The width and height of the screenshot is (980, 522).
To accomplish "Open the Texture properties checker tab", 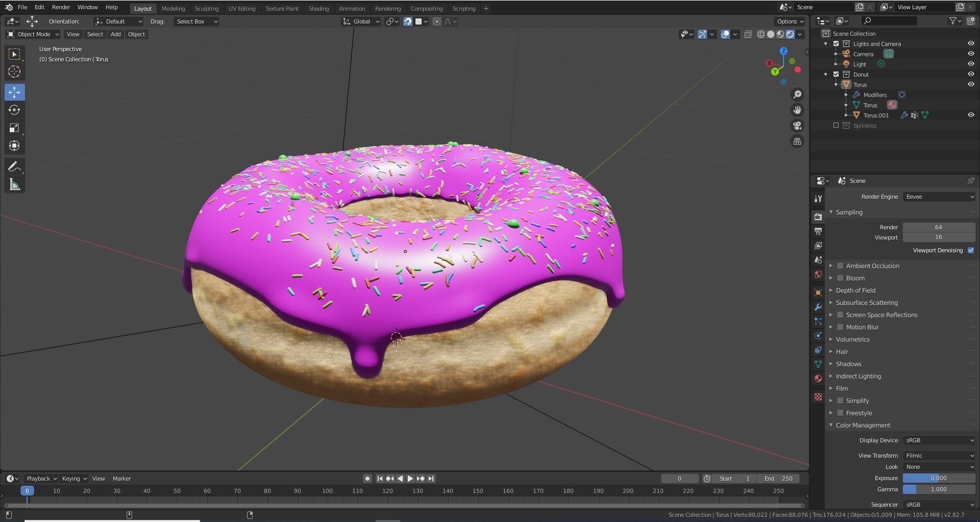I will click(x=818, y=397).
